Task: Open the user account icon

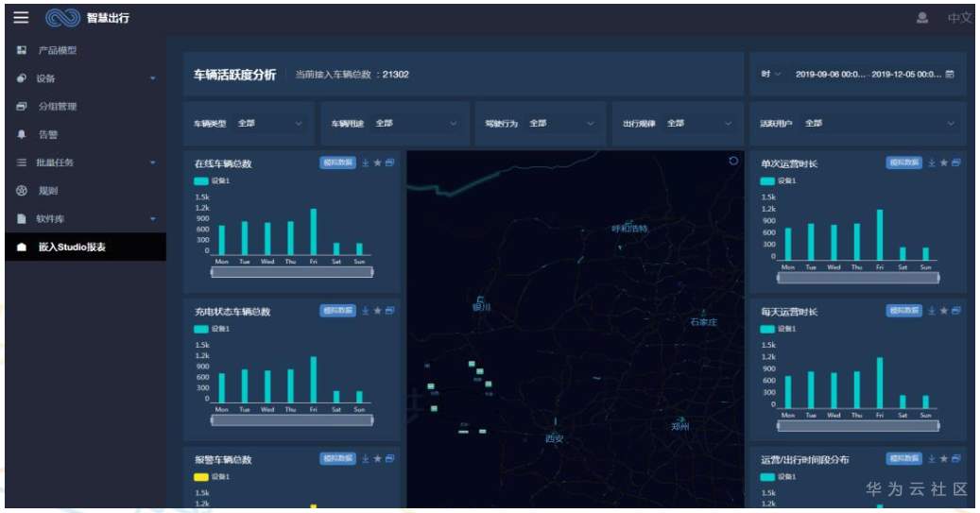Action: (921, 18)
